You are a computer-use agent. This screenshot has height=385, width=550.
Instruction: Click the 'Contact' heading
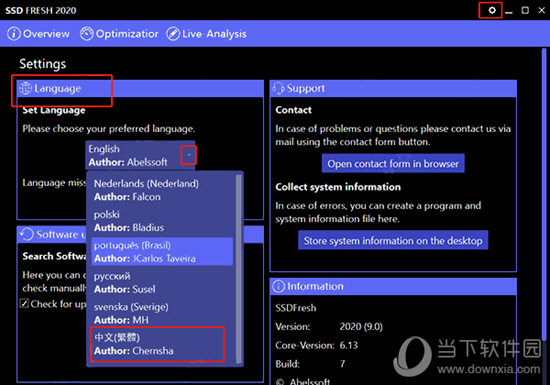coord(293,110)
